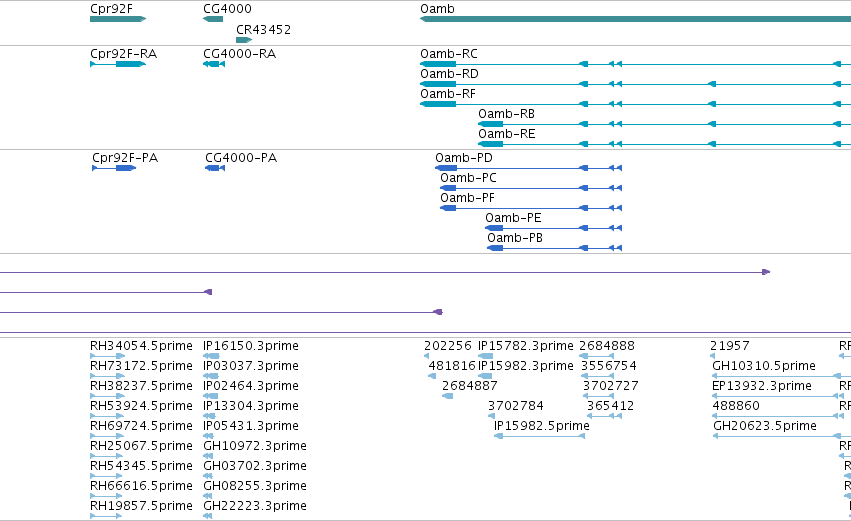851x521 pixels.
Task: Click the Cpr92F-RA transcript label
Action: tap(123, 54)
